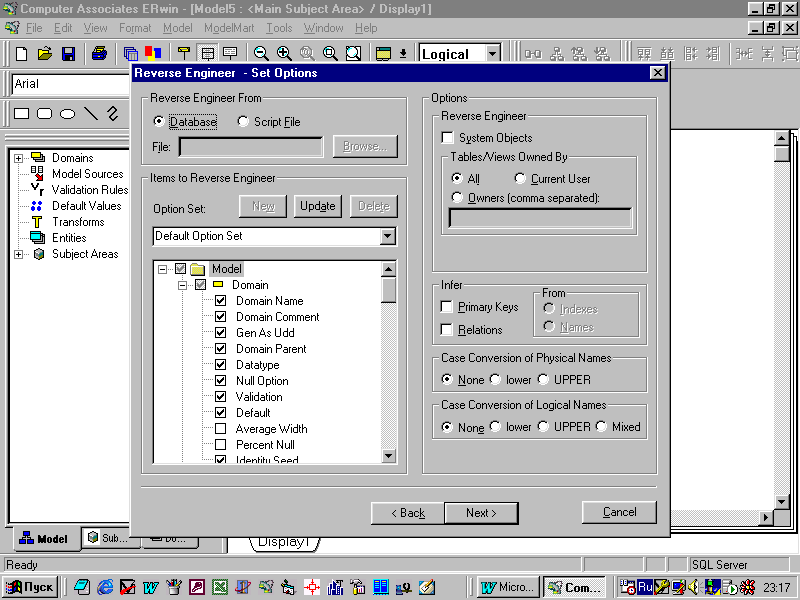800x600 pixels.
Task: Click the Start (Пуск) taskbar button
Action: pos(30,587)
